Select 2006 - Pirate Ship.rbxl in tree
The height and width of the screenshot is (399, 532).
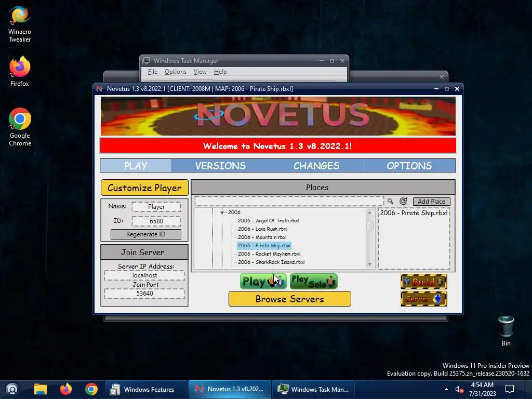tap(264, 245)
